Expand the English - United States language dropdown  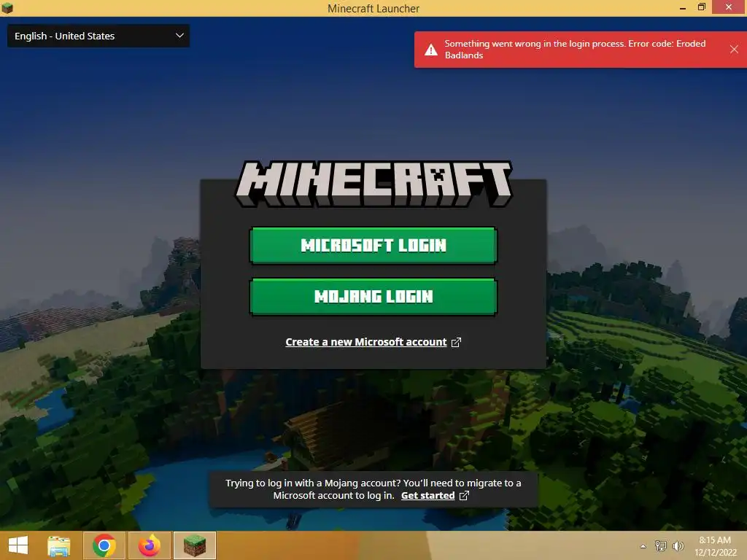(x=98, y=36)
